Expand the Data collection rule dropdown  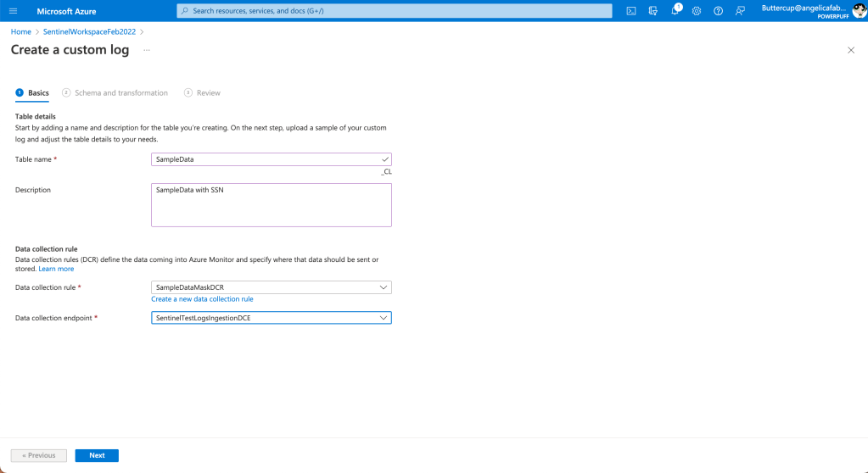coord(271,287)
